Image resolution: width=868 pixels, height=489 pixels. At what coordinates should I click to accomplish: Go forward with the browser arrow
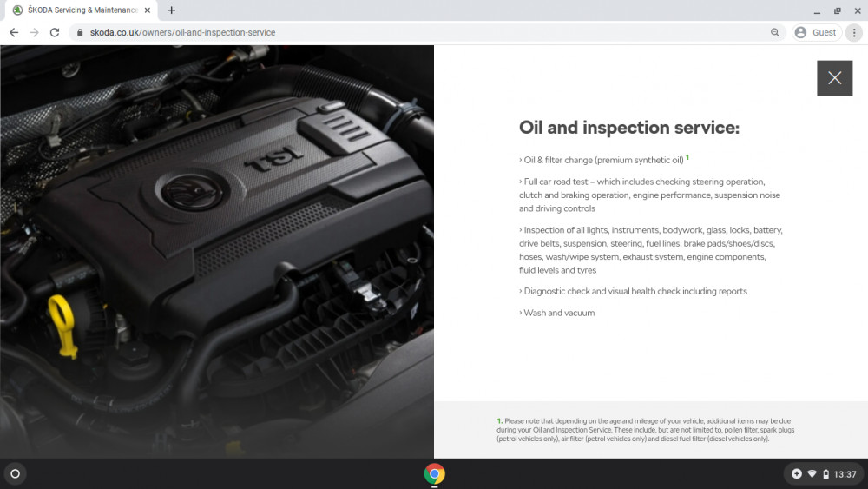point(35,33)
